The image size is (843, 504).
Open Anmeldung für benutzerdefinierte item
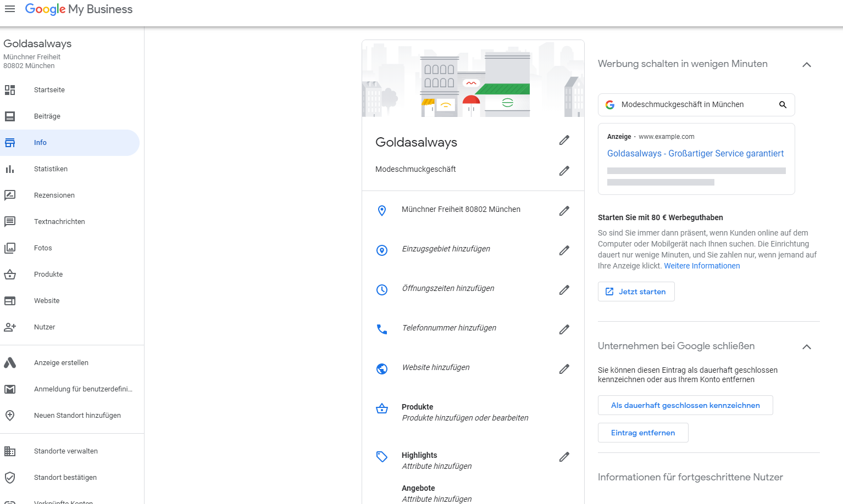tap(70, 389)
